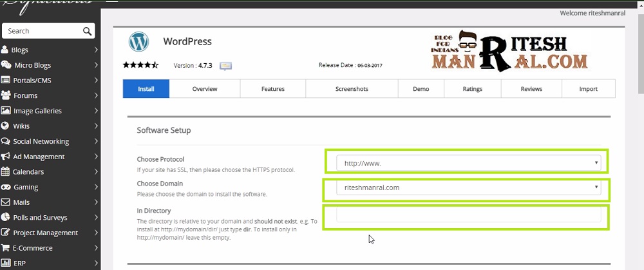
Task: Click the E-Commerce cart icon
Action: [x=5, y=248]
